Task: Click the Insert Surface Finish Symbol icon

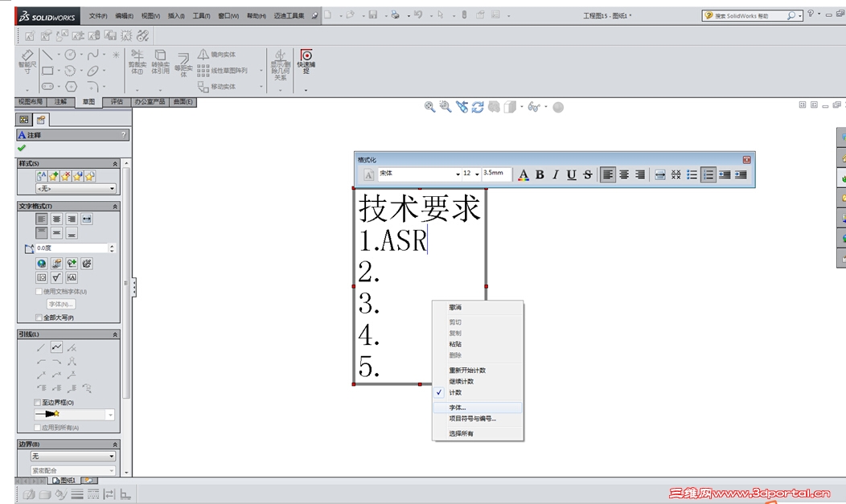Action: point(56,277)
